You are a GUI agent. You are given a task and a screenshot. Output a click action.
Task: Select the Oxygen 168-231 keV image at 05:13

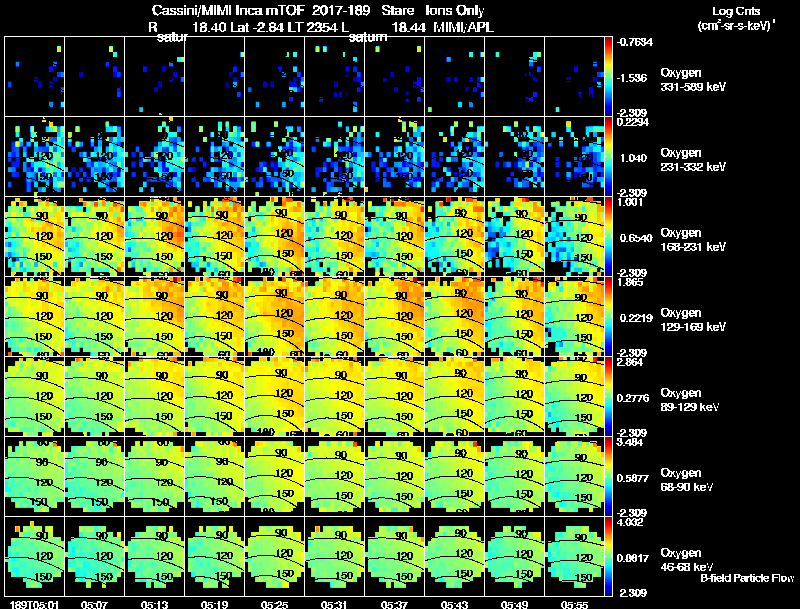pyautogui.click(x=155, y=236)
